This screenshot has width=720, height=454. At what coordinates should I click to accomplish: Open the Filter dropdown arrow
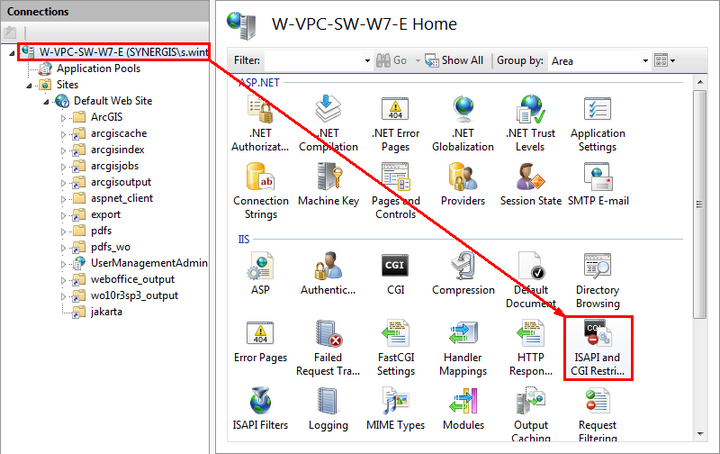click(x=367, y=61)
